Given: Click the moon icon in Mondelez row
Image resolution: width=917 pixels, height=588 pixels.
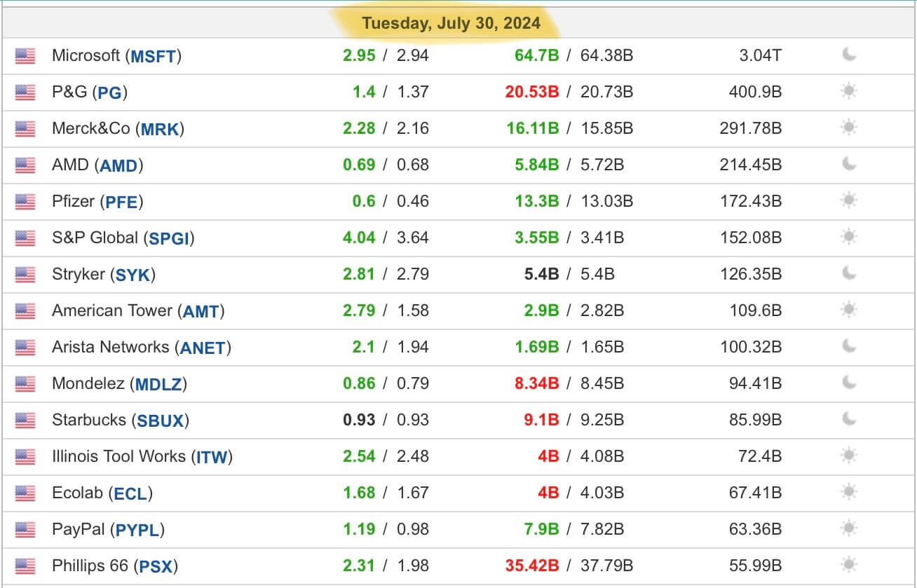Looking at the screenshot, I should click(x=849, y=383).
